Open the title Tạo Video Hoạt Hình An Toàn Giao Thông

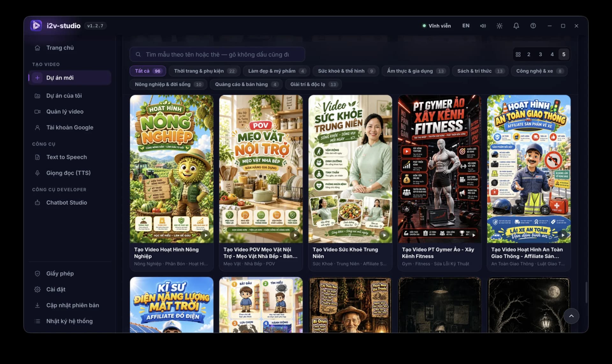tap(527, 253)
